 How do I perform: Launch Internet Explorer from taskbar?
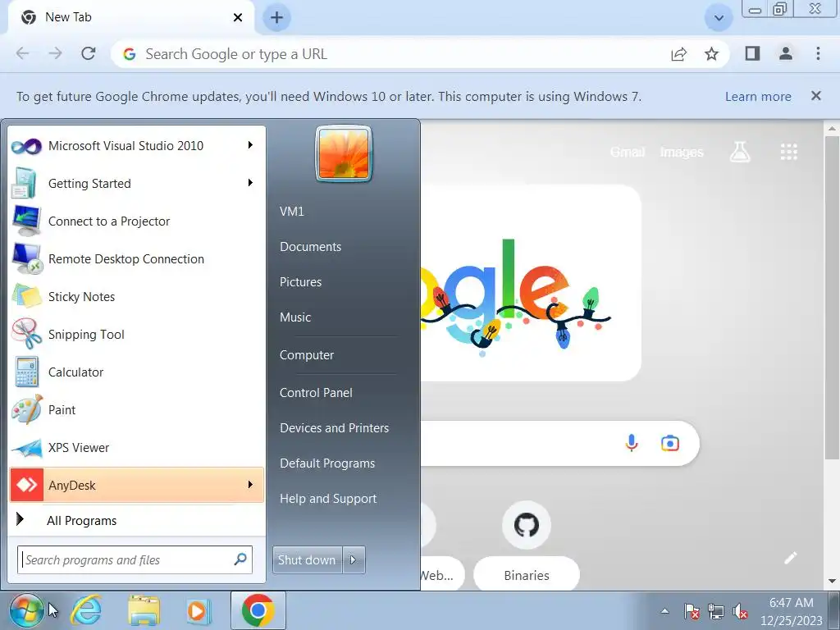tap(87, 610)
